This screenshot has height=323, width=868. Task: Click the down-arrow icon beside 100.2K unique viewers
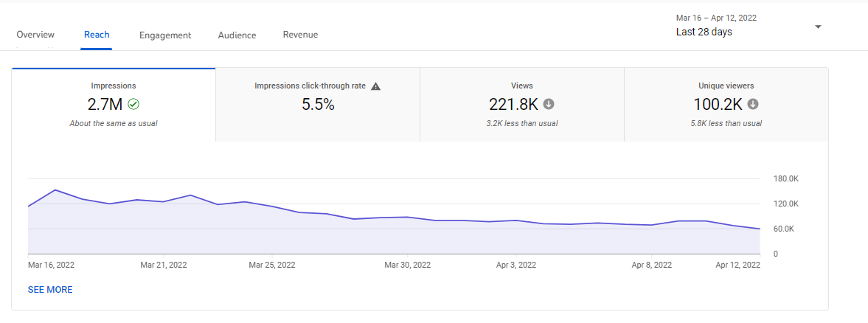coord(753,105)
